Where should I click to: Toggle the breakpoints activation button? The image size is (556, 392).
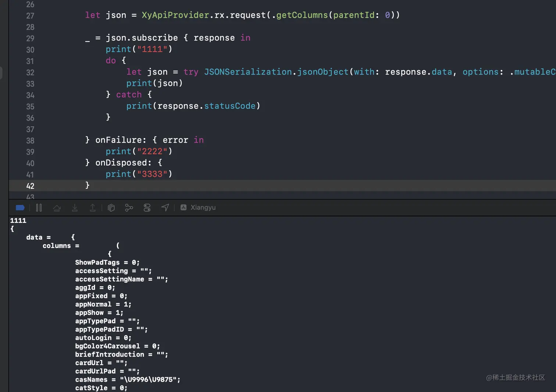tap(20, 208)
